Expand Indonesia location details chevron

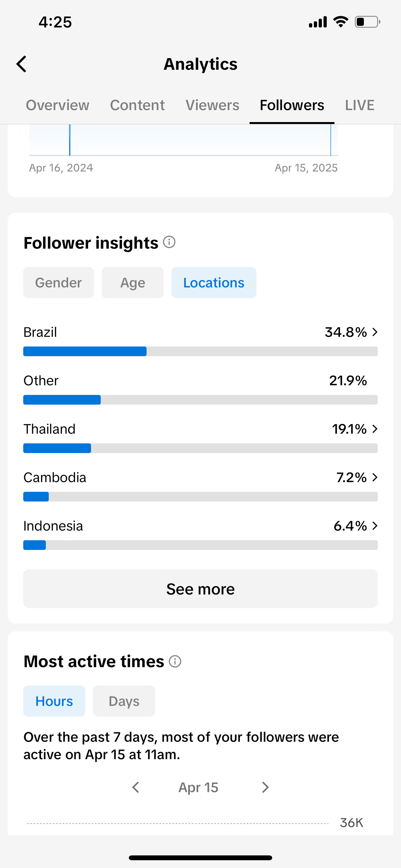375,526
